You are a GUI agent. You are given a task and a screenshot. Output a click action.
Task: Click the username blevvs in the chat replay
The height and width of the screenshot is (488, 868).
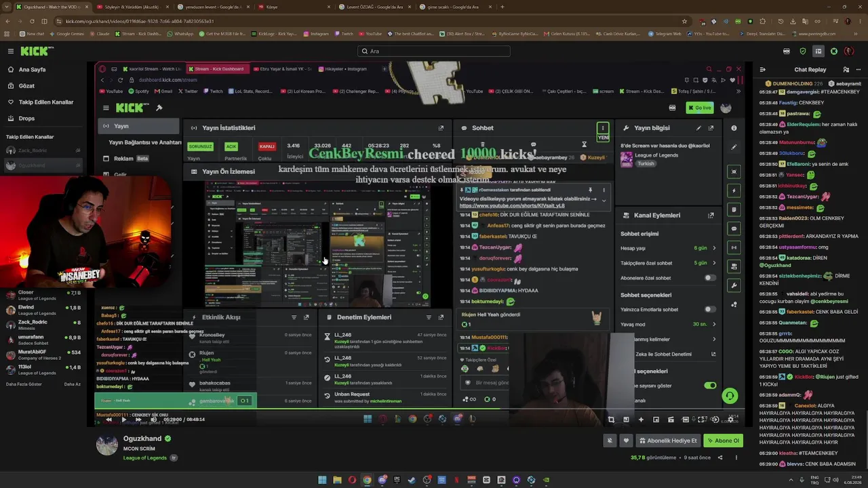795,464
